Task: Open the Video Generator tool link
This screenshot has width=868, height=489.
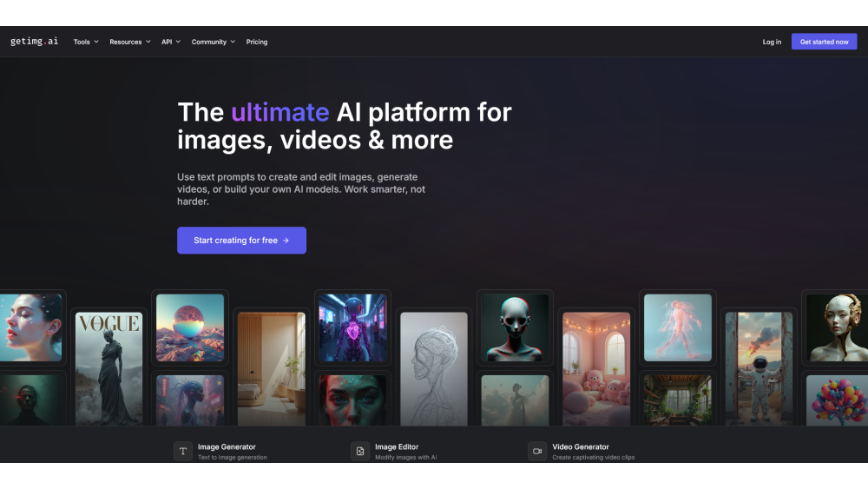Action: tap(581, 447)
